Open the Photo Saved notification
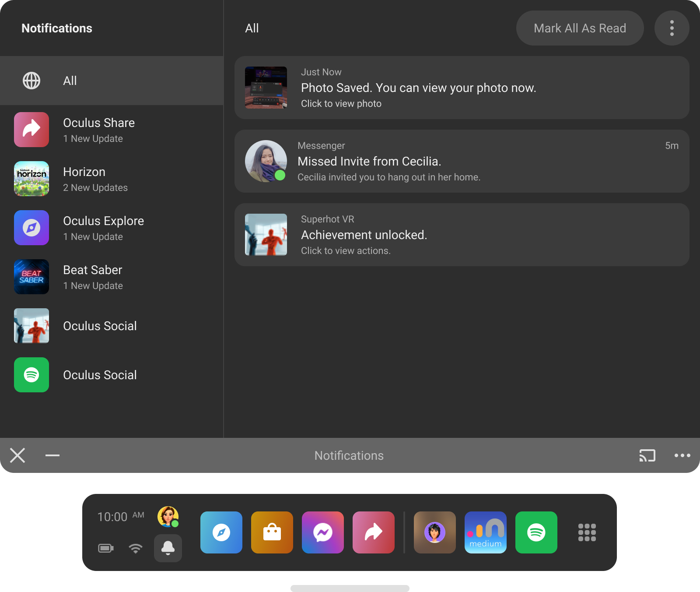700x592 pixels. pos(462,88)
